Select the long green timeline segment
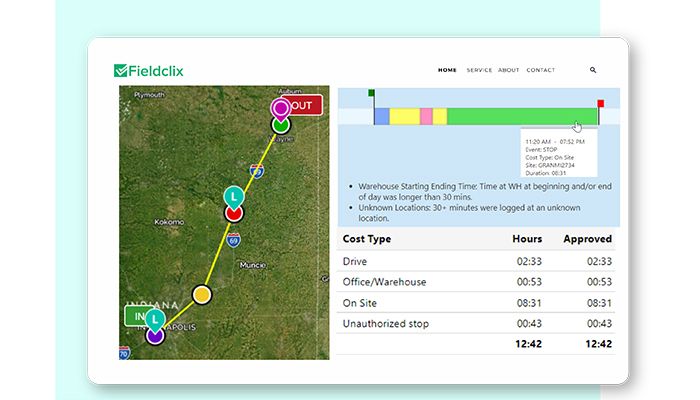Viewport: 700px width, 400px height. [x=522, y=116]
